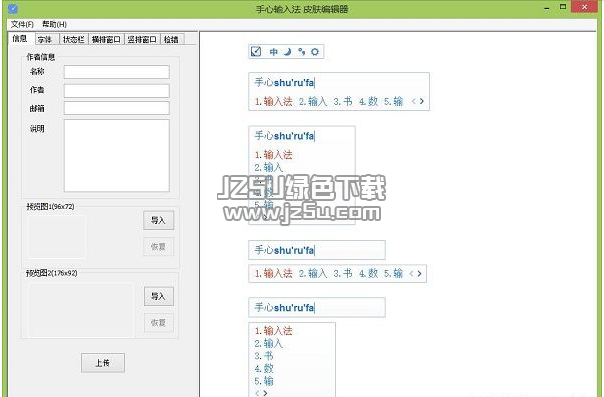Image resolution: width=604 pixels, height=397 pixels.
Task: Select 4.数 in bottom vertical candidate list
Action: [264, 369]
